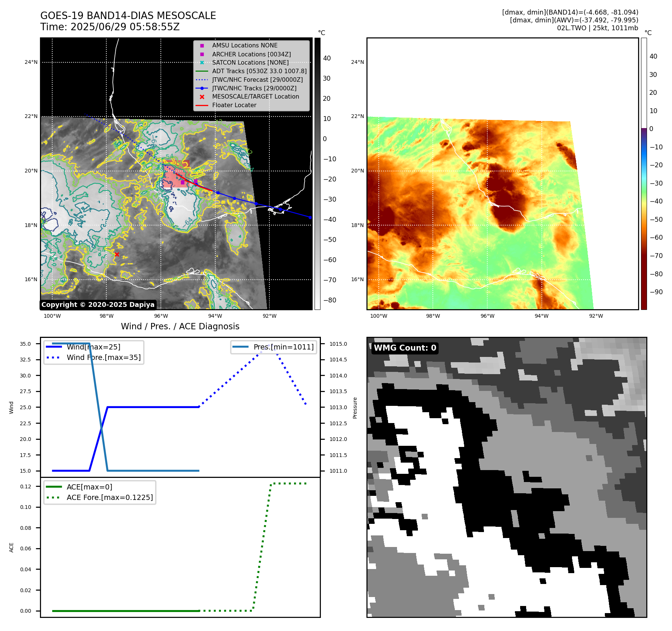The width and height of the screenshot is (672, 631).
Task: Click the -80 tick on the left colorbar
Action: (329, 300)
